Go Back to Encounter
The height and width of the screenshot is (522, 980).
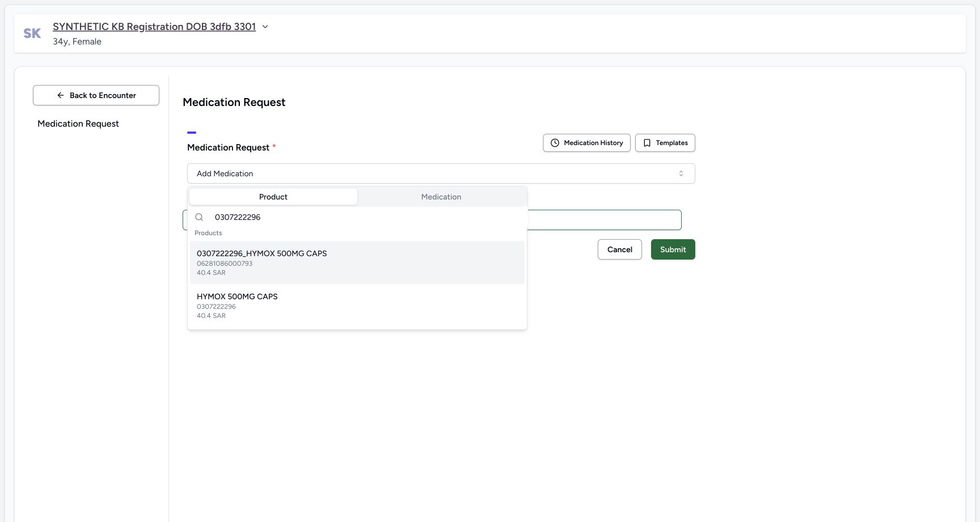click(96, 95)
